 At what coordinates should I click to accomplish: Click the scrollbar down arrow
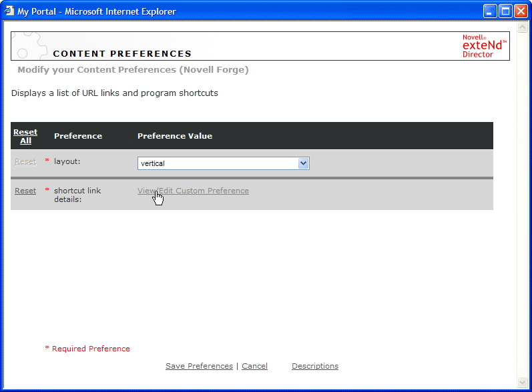(x=522, y=383)
